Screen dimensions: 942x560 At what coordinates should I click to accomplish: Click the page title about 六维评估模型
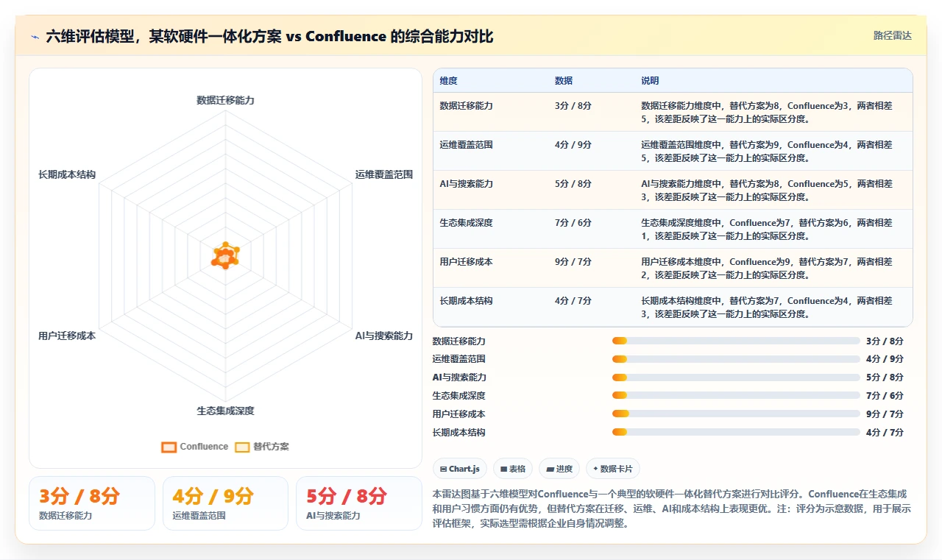269,37
